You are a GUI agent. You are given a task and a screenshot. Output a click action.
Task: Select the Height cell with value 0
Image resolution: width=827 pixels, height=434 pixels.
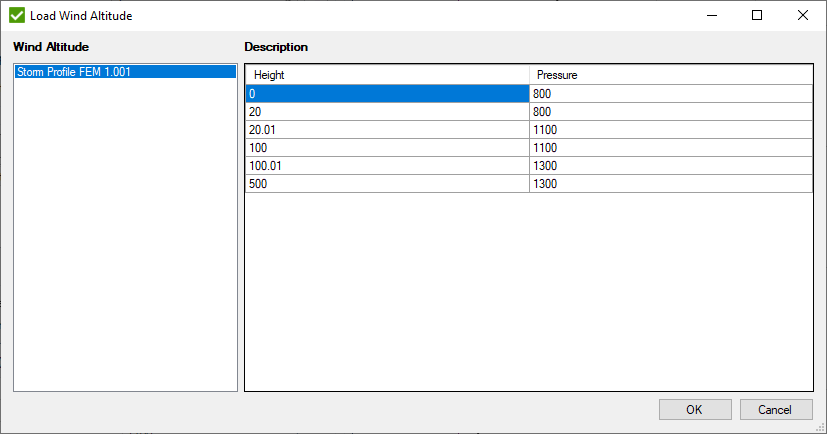pyautogui.click(x=387, y=94)
